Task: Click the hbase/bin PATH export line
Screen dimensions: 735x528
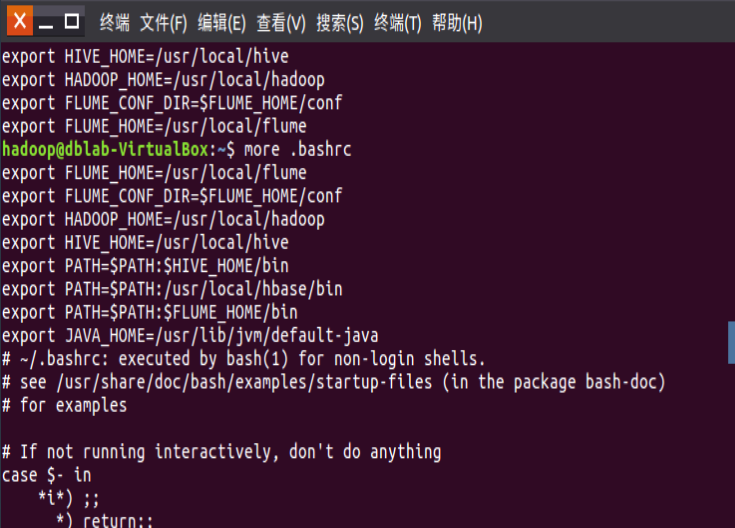Action: (172, 289)
